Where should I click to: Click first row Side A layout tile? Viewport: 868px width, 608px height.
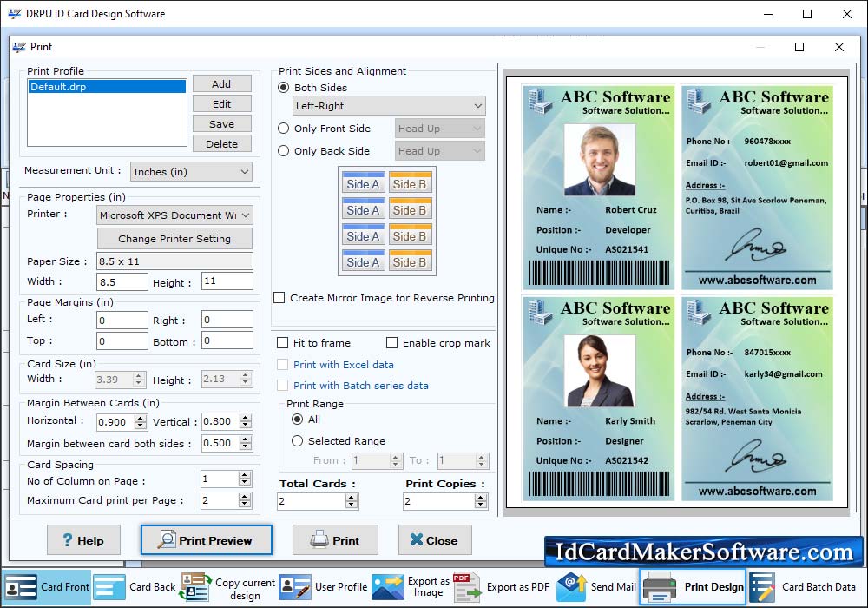click(x=363, y=182)
